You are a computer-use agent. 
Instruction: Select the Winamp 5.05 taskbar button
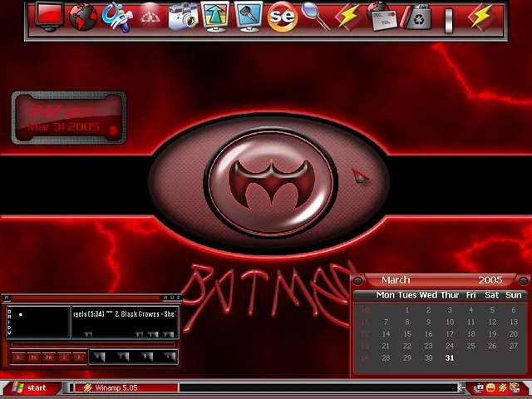[126, 388]
